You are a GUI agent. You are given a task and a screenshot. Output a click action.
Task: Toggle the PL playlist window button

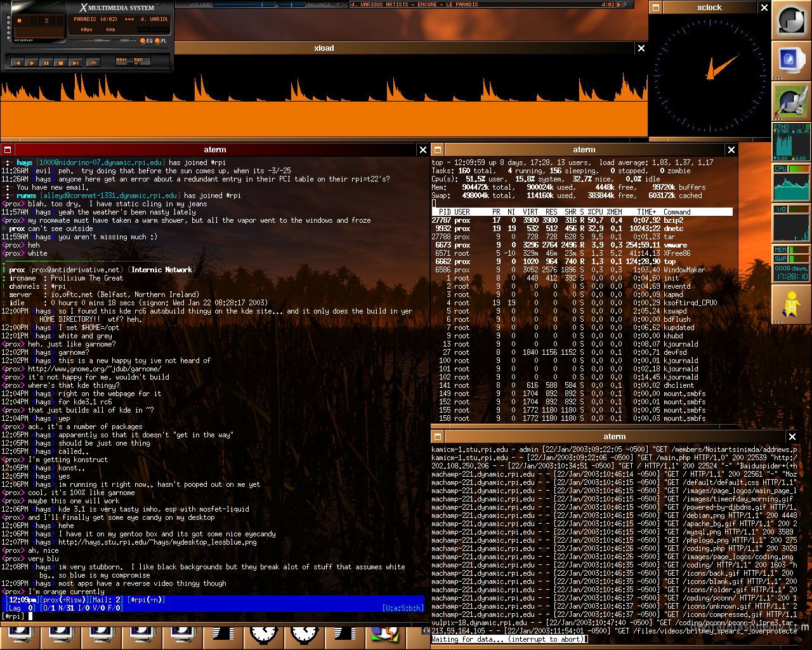pos(160,41)
